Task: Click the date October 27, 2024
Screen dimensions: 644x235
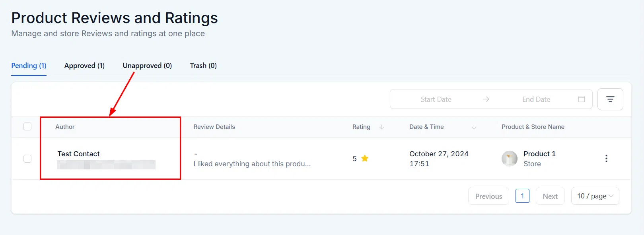Action: pos(439,154)
